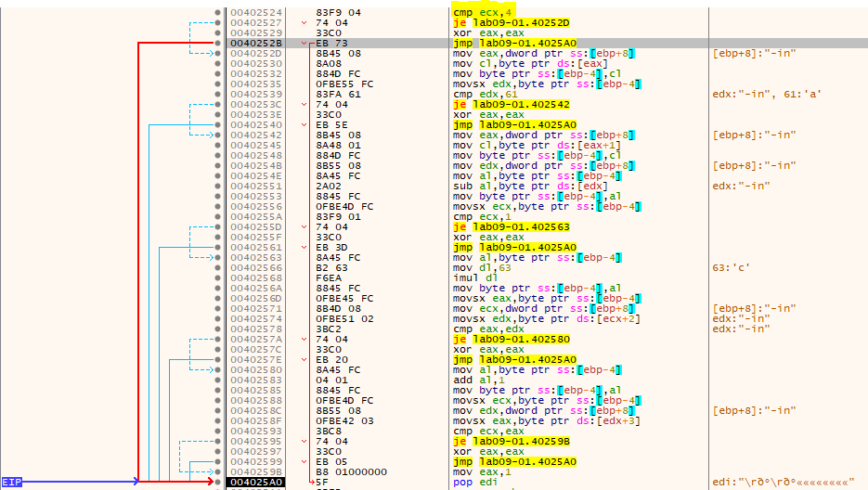
Task: Click the mov eax,1 instruction
Action: [x=482, y=471]
